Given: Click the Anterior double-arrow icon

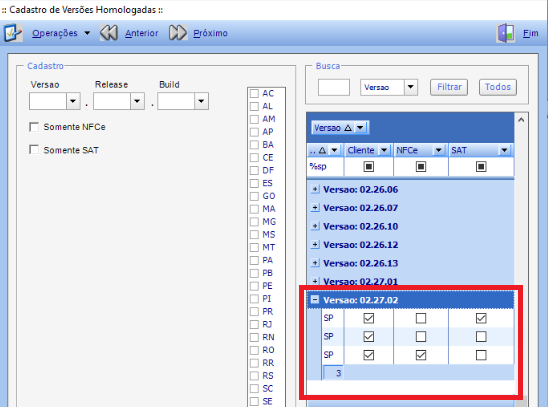Looking at the screenshot, I should coord(109,33).
